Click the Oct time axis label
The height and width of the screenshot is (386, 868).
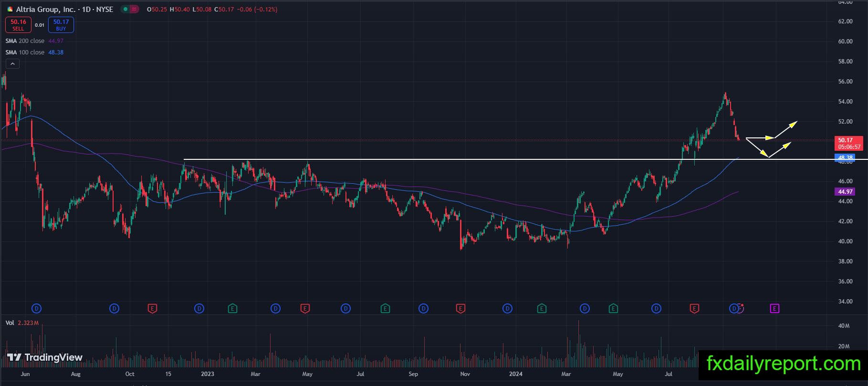click(129, 374)
